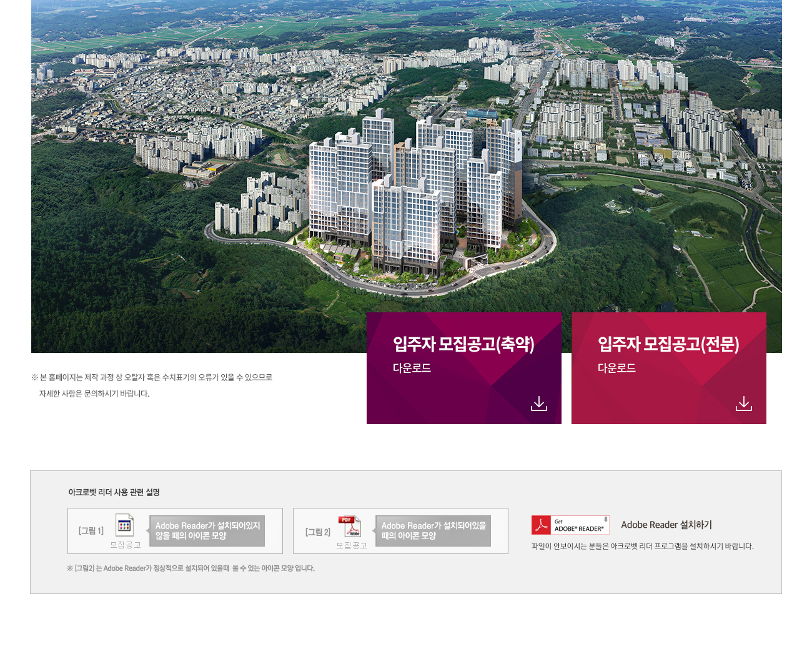Click the red PDF banner on the [그림 2] icon
812x659 pixels.
click(348, 520)
